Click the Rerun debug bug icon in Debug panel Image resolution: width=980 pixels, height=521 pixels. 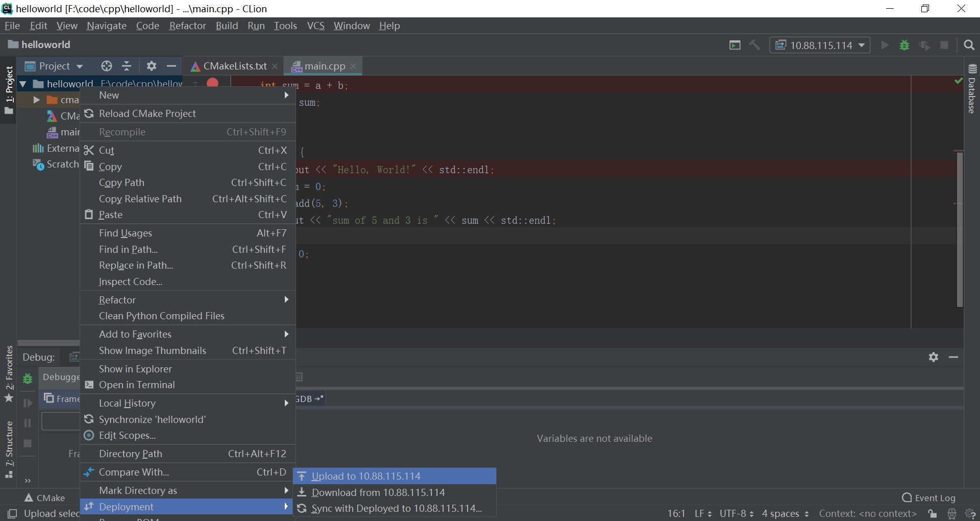click(28, 378)
